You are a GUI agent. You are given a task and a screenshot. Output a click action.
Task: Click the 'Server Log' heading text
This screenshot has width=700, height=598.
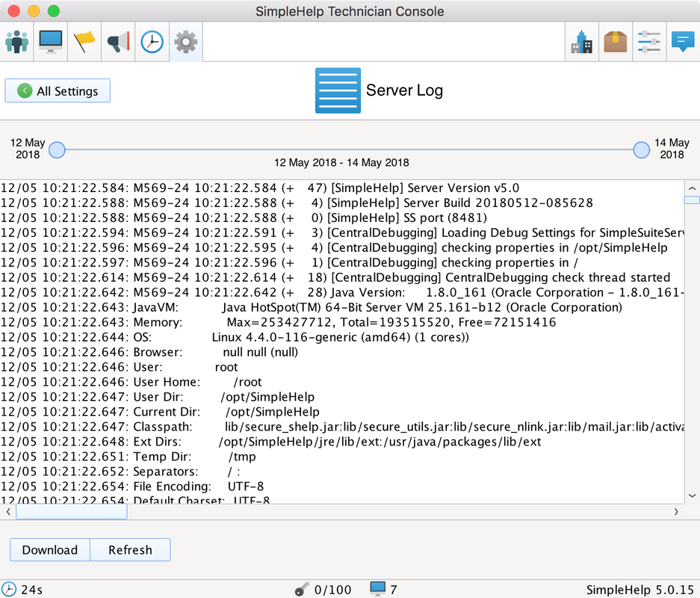pos(404,90)
